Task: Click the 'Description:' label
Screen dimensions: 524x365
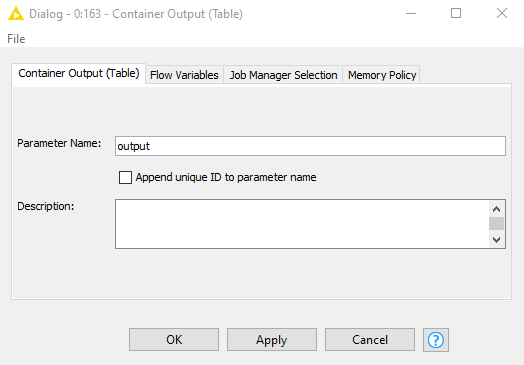Action: tap(45, 206)
